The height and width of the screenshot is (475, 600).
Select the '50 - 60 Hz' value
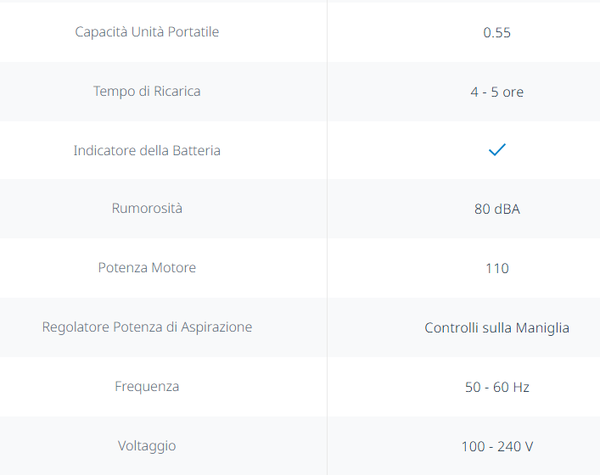[497, 386]
